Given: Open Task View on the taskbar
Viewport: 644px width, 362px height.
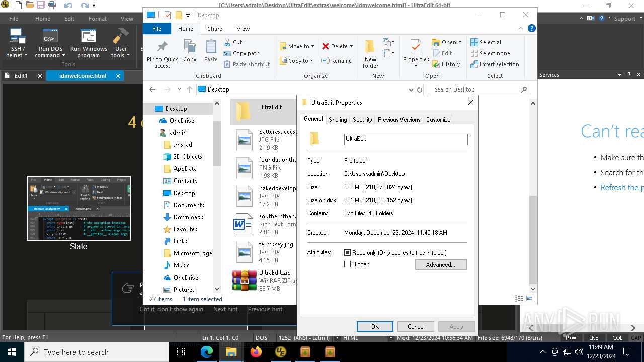Looking at the screenshot, I should click(181, 352).
